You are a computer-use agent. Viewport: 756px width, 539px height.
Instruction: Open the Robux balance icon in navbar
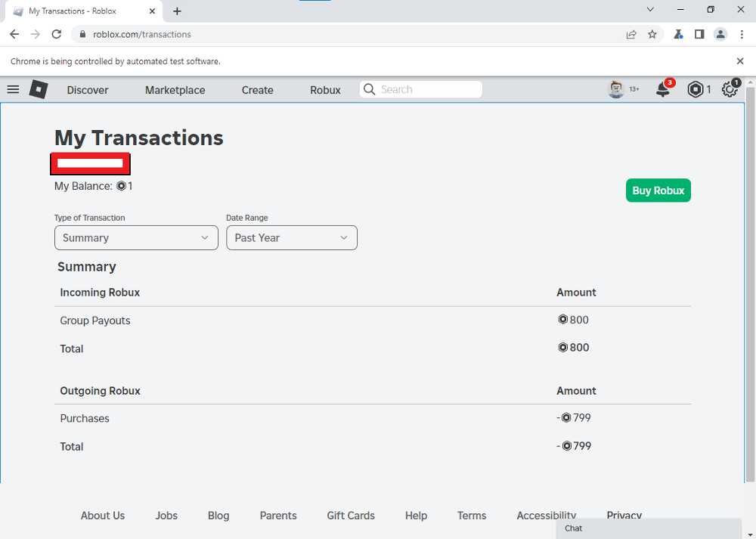[696, 89]
